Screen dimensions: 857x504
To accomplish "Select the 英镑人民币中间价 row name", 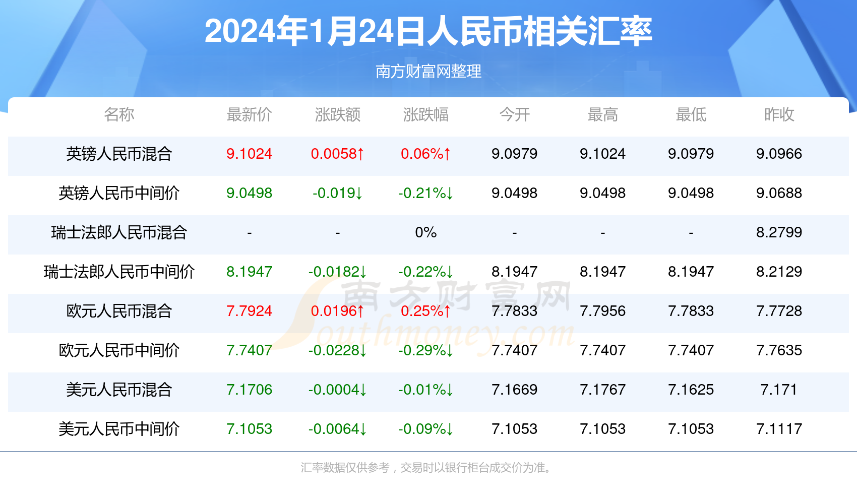I will pyautogui.click(x=119, y=193).
